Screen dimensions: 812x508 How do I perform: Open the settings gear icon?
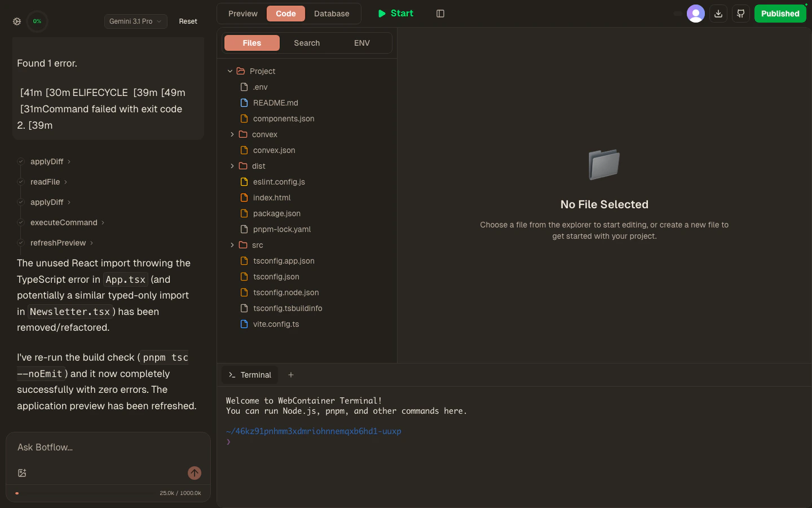click(x=17, y=21)
